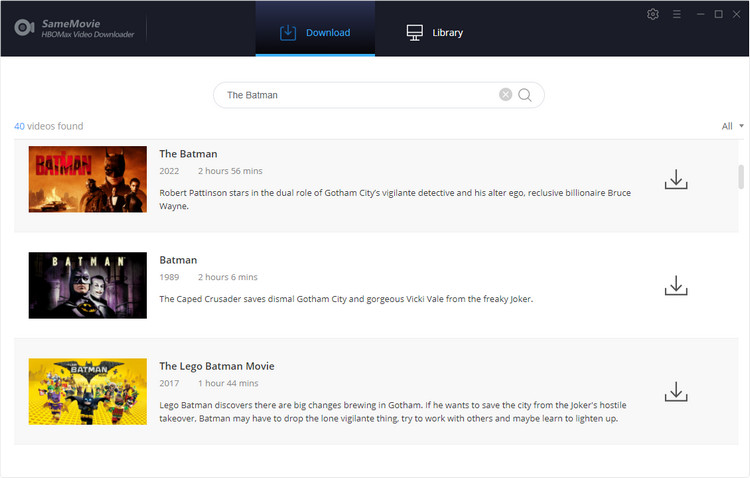Screen dimensions: 750x478
Task: Click The Batman title link
Action: 188,154
